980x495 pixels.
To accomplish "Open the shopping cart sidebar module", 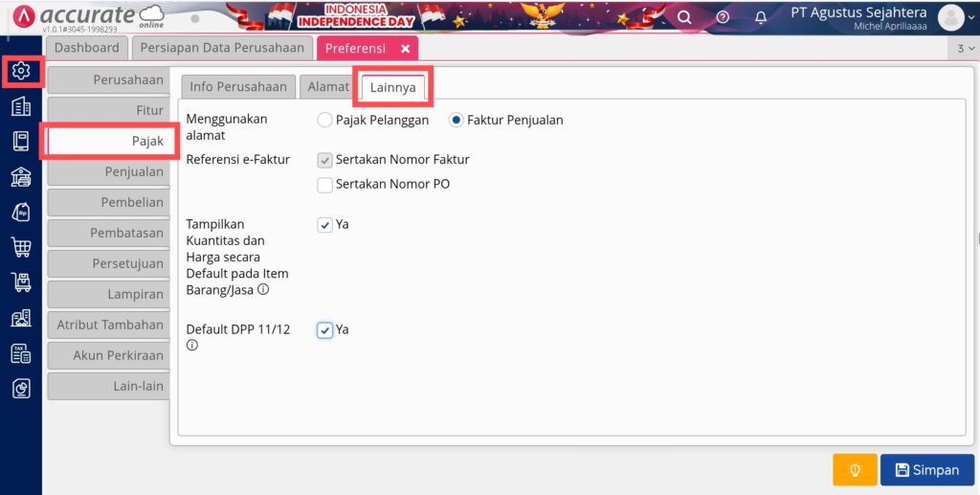I will point(21,247).
